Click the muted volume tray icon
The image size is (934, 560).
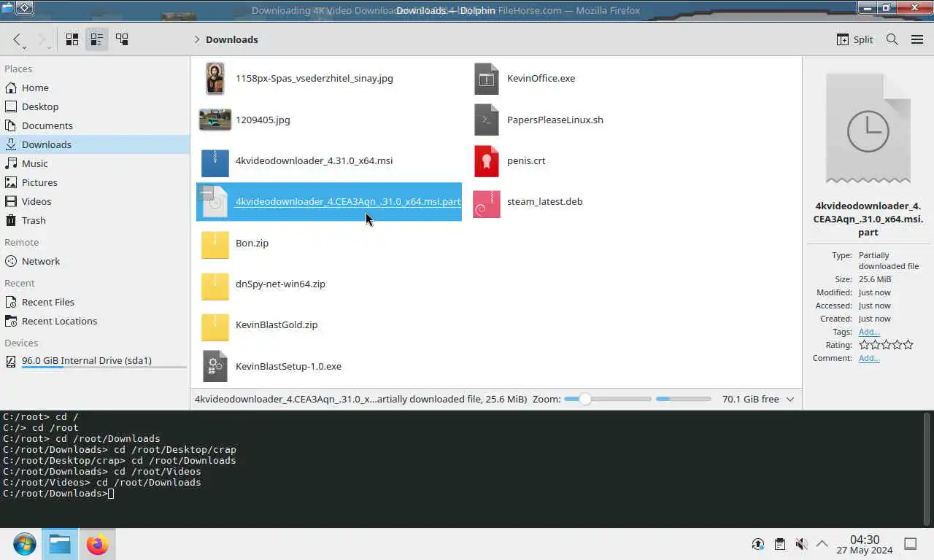pyautogui.click(x=801, y=544)
